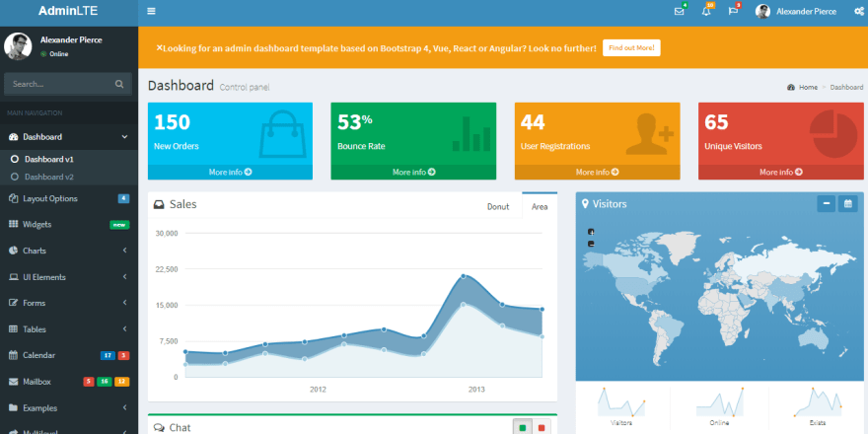
Task: Click the UI Elements laptop icon
Action: click(13, 277)
